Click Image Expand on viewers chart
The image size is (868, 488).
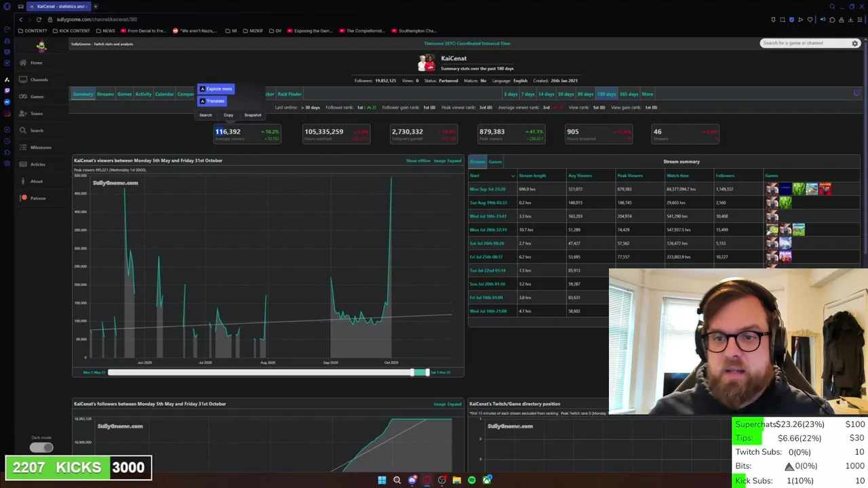pyautogui.click(x=448, y=161)
